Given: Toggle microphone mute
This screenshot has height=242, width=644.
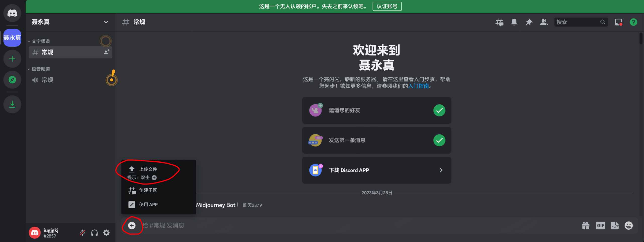Looking at the screenshot, I should [x=83, y=233].
